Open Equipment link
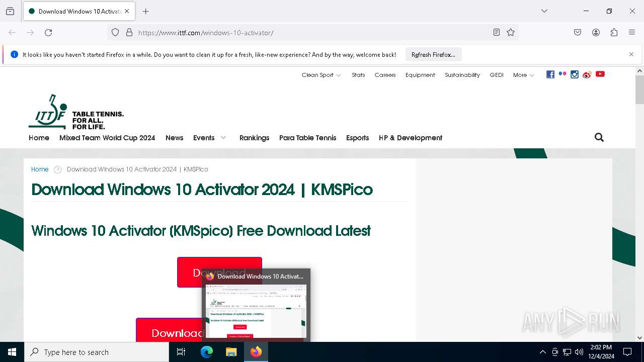 tap(420, 75)
